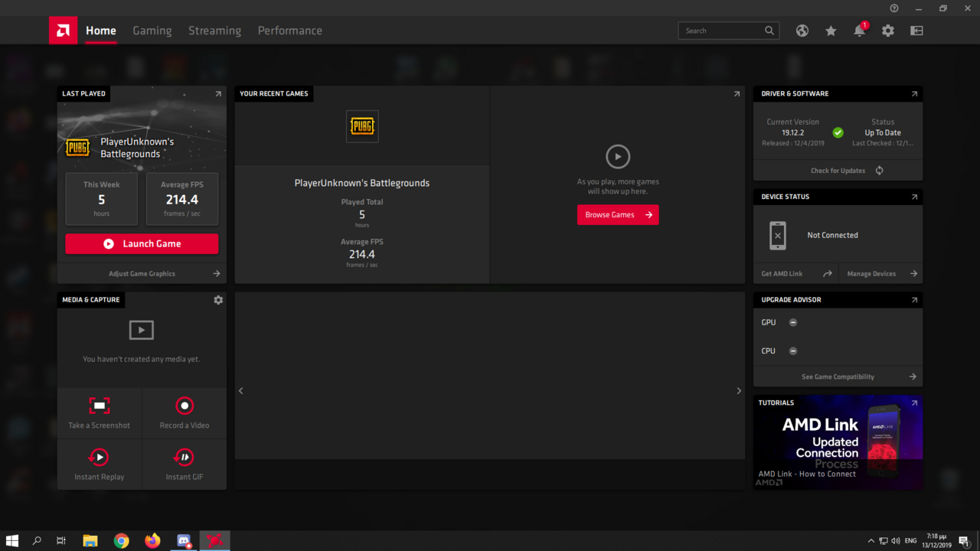Viewport: 980px width, 551px height.
Task: Show hidden system tray icons
Action: [x=871, y=541]
